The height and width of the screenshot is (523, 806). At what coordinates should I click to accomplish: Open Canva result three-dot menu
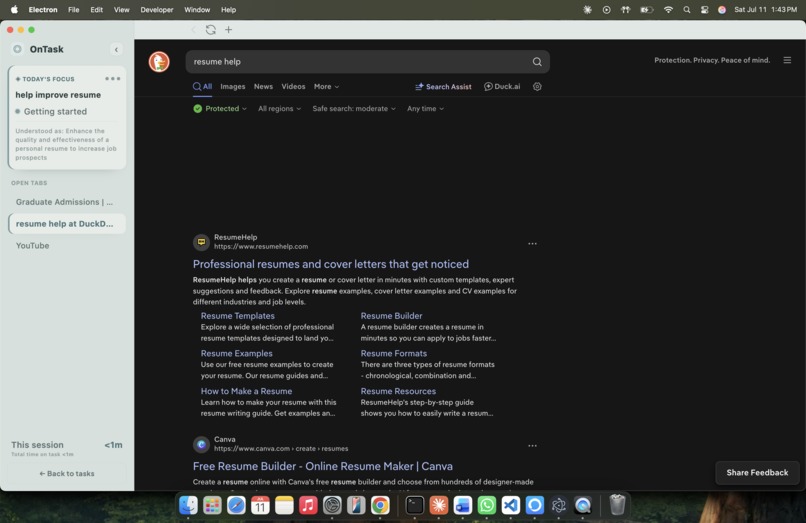533,446
